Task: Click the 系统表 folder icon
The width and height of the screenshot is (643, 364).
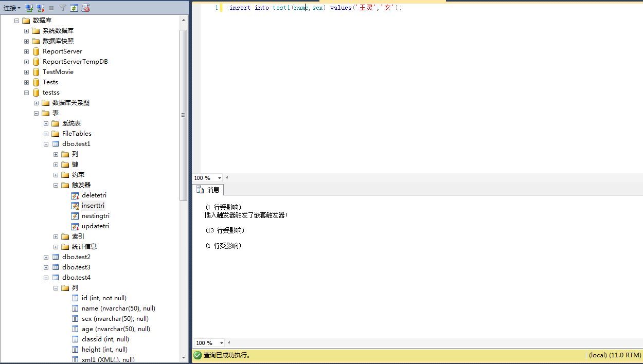Action: tap(56, 123)
